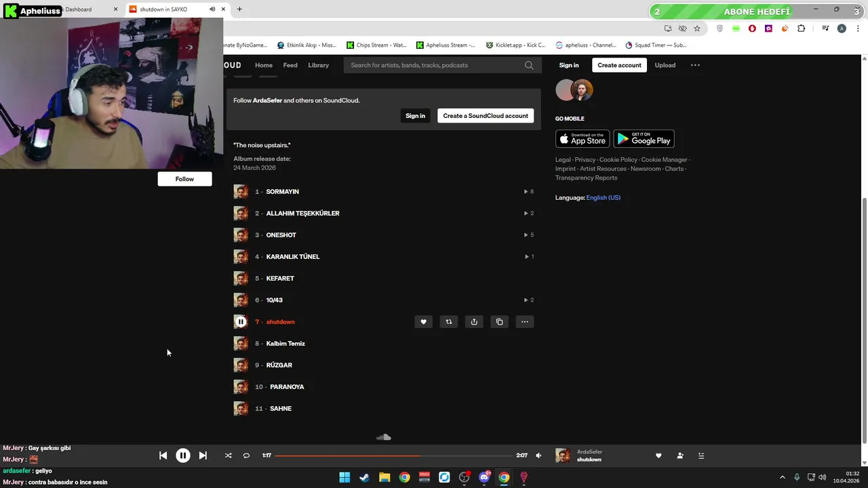Open SoundCloud Library tab
This screenshot has height=488, width=868.
pos(318,65)
